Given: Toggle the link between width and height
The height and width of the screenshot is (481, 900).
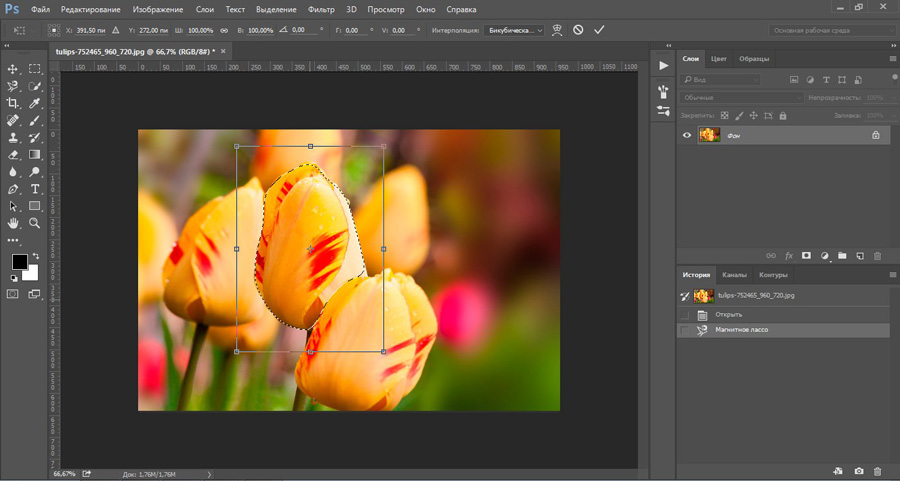Looking at the screenshot, I should click(x=224, y=30).
